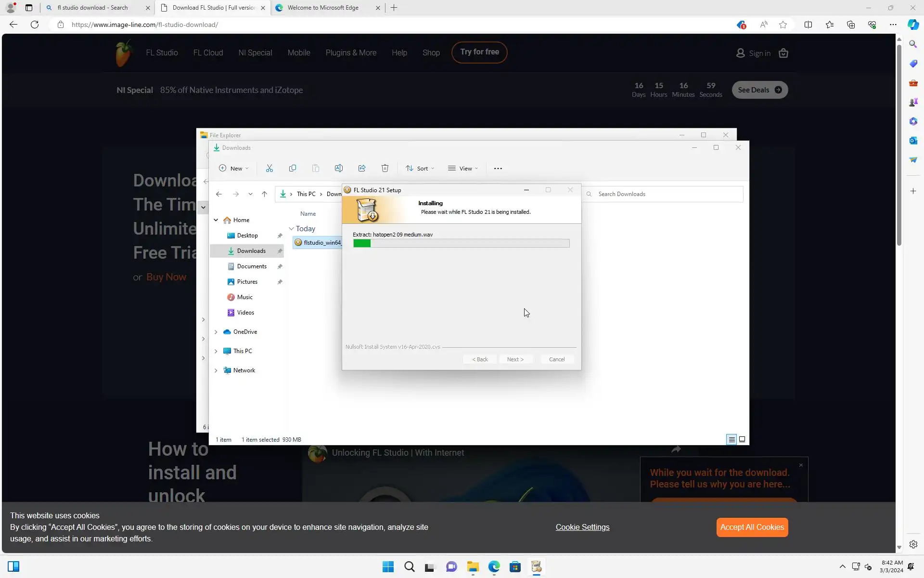Viewport: 924px width, 578px height.
Task: Click the Delete trash icon in Explorer
Action: point(385,168)
